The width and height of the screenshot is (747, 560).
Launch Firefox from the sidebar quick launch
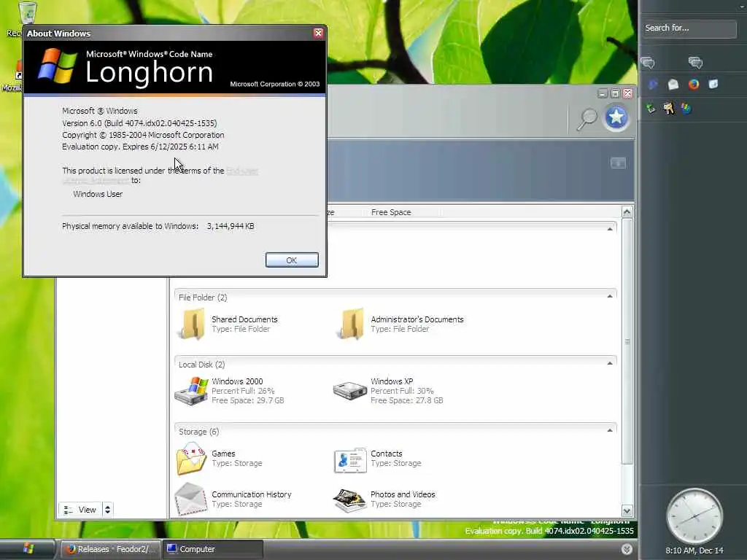point(694,85)
